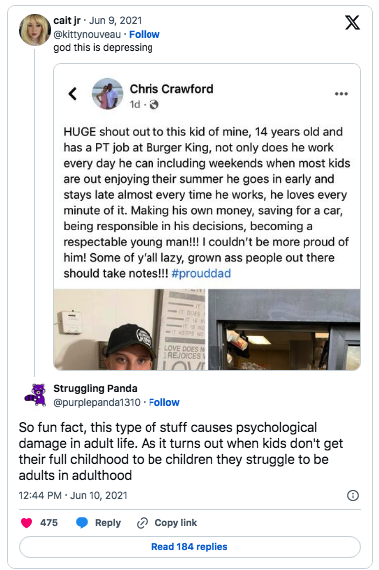Click the 12:44 PM Jun 10, 2021 timestamp
Screen dimensions: 379x570
click(x=73, y=495)
